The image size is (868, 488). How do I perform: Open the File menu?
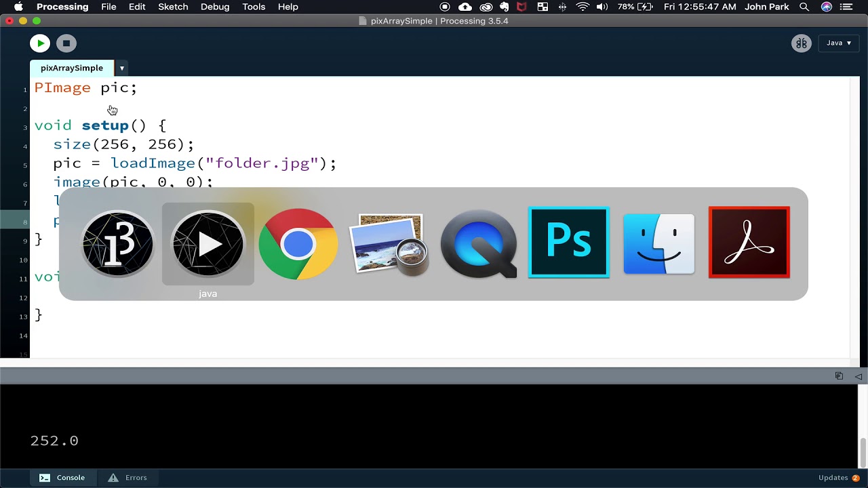[x=108, y=7]
